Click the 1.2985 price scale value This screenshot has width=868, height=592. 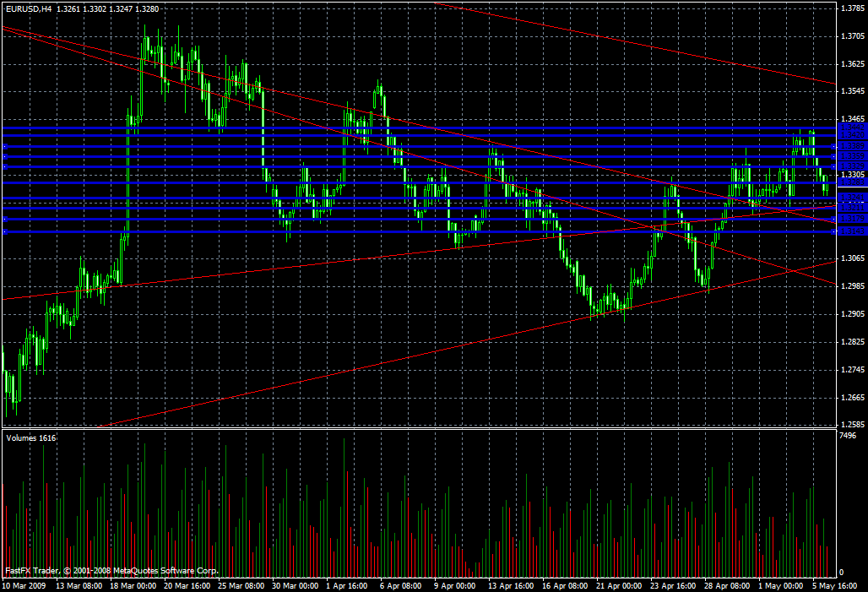(x=853, y=285)
